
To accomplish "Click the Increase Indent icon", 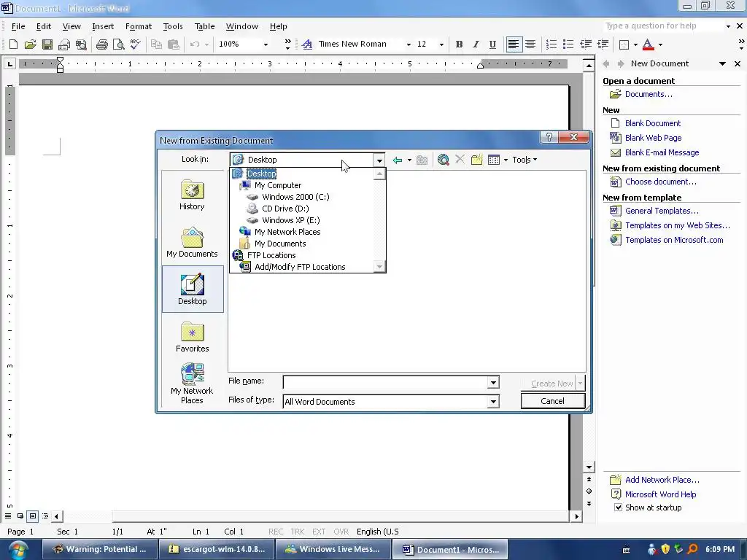I will 603,44.
